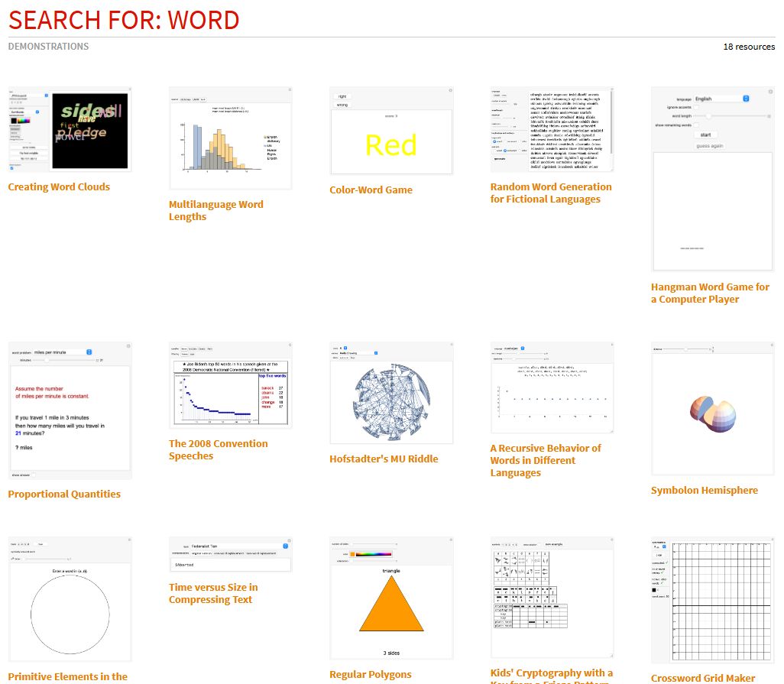Open Color-Word Game link

(x=371, y=190)
